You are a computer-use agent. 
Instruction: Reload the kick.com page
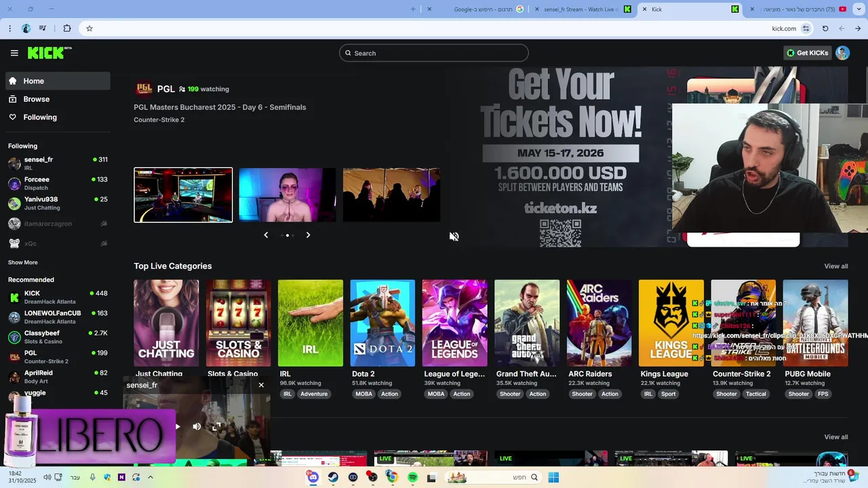825,28
